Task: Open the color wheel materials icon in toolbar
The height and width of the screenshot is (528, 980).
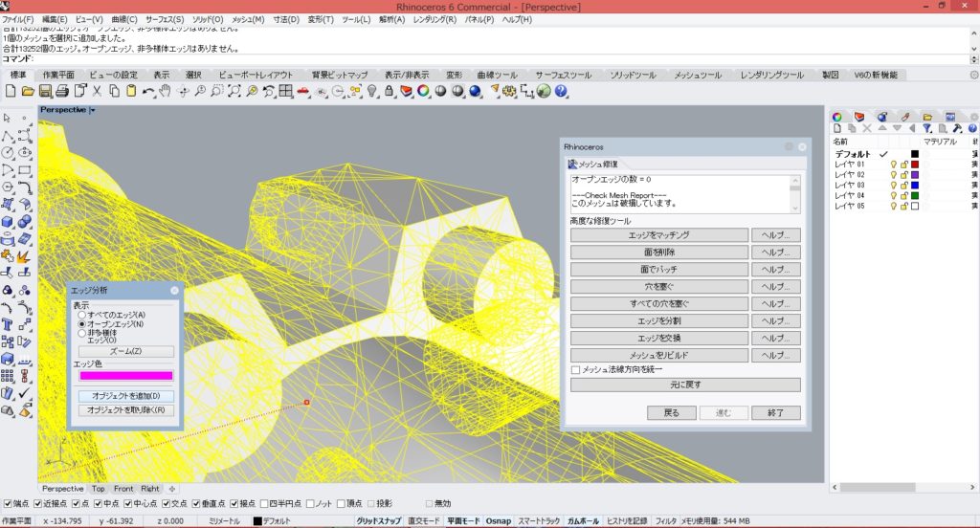Action: click(x=424, y=91)
